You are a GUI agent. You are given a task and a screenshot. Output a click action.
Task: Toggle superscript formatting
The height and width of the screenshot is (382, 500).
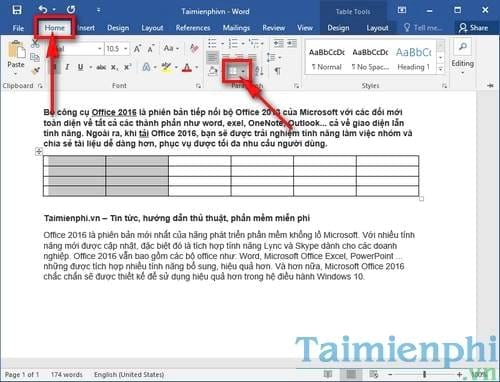tap(128, 67)
